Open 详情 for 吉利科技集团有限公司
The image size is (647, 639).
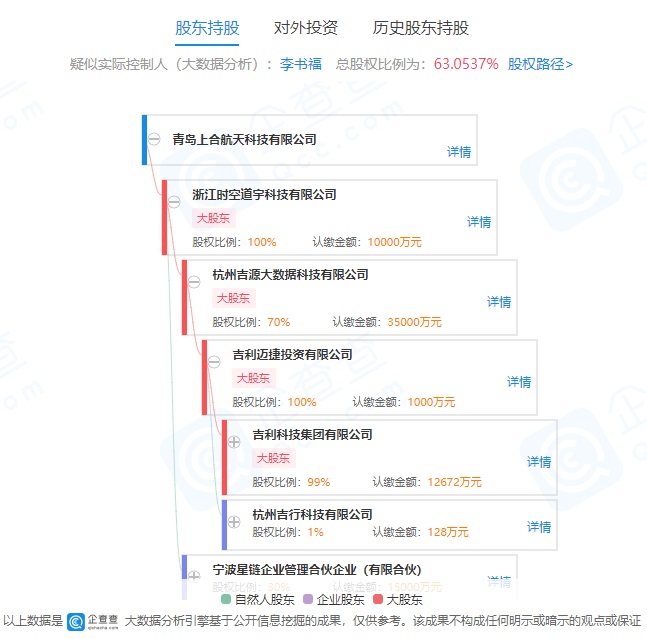pos(539,462)
